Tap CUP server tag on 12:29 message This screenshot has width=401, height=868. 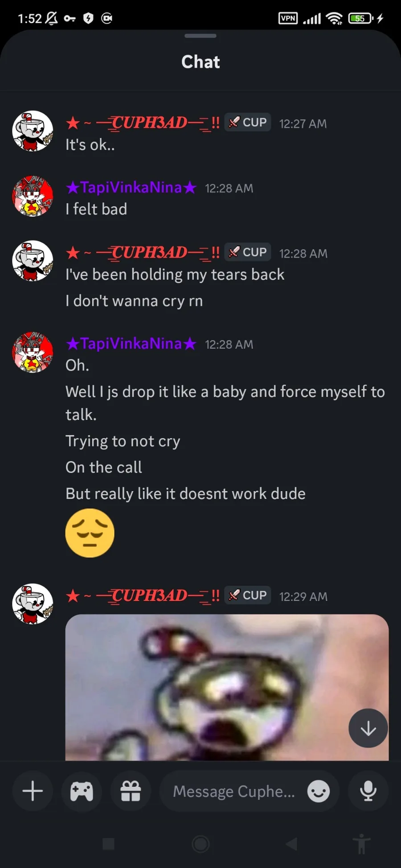tap(248, 595)
